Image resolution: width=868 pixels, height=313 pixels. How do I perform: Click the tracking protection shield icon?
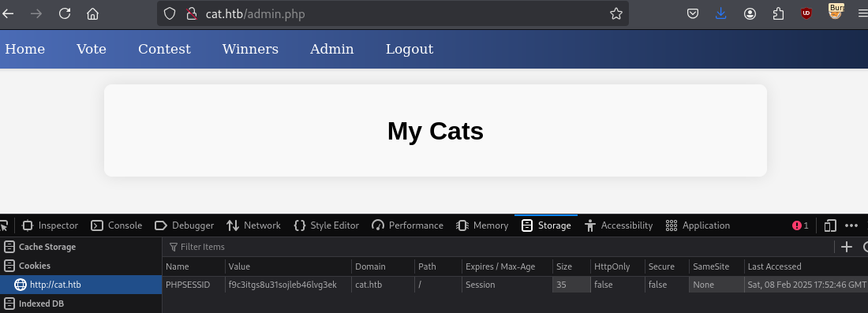pos(170,14)
